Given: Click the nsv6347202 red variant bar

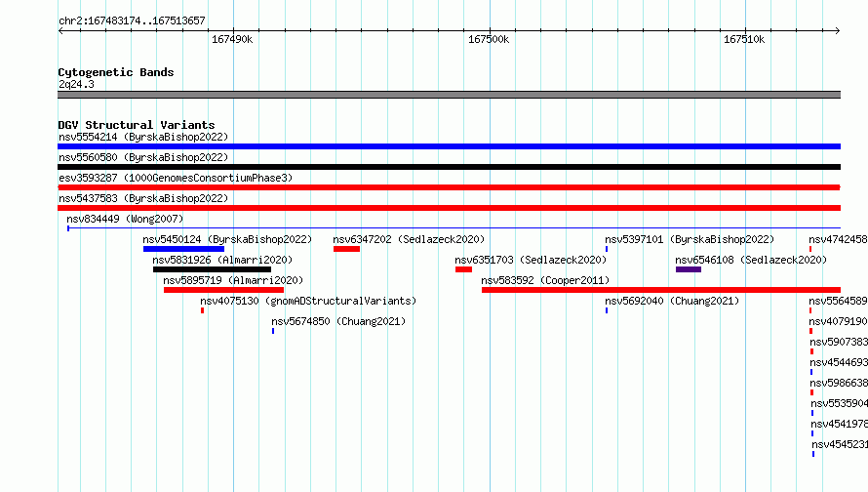Looking at the screenshot, I should tap(346, 249).
